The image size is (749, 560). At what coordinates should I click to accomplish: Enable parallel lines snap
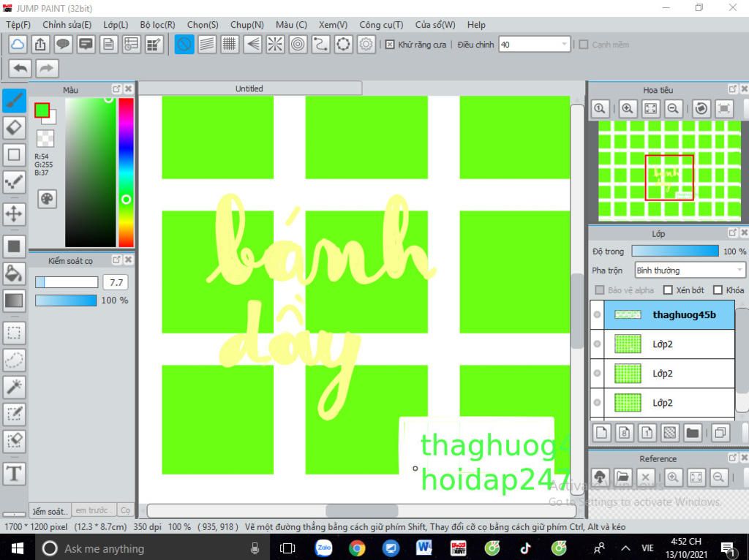pyautogui.click(x=207, y=45)
